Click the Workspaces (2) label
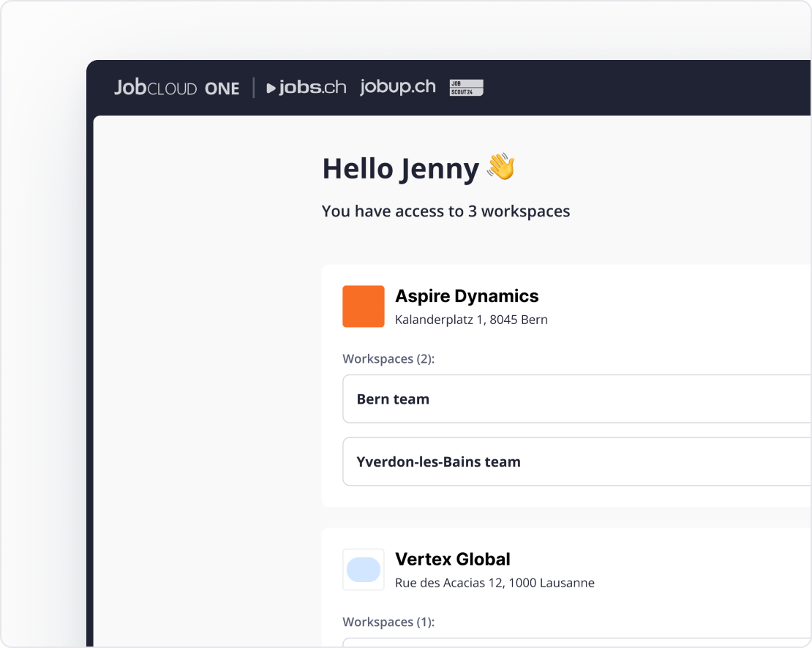The height and width of the screenshot is (648, 812). pos(388,359)
